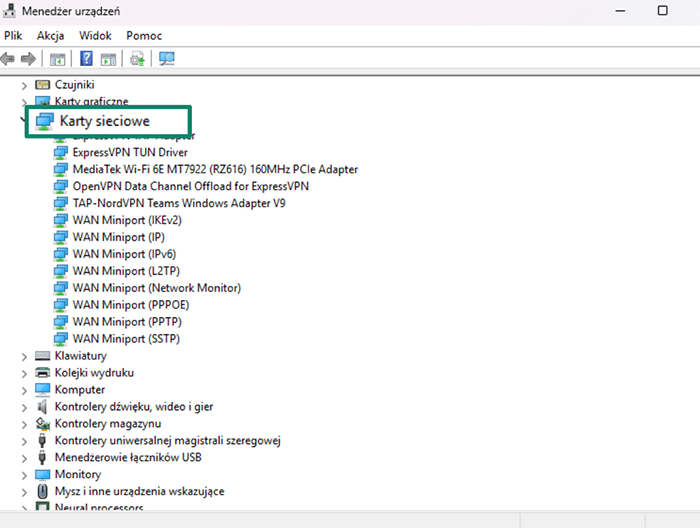Select MediaTek Wi-Fi 6E MT7922 adapter

click(214, 169)
